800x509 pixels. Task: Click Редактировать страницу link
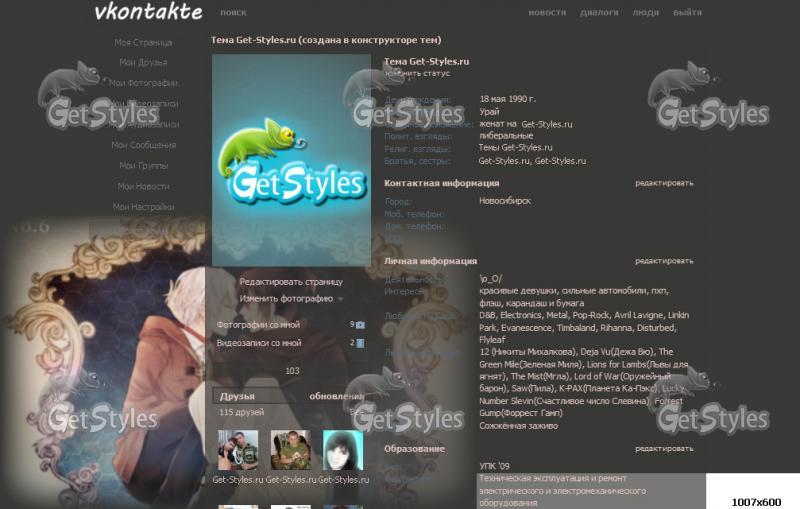tap(290, 282)
